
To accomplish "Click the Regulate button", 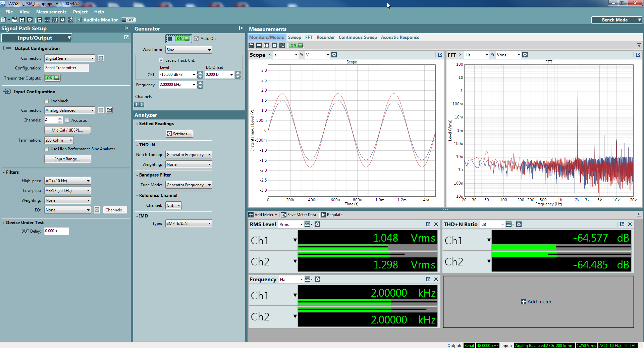I will coord(332,215).
